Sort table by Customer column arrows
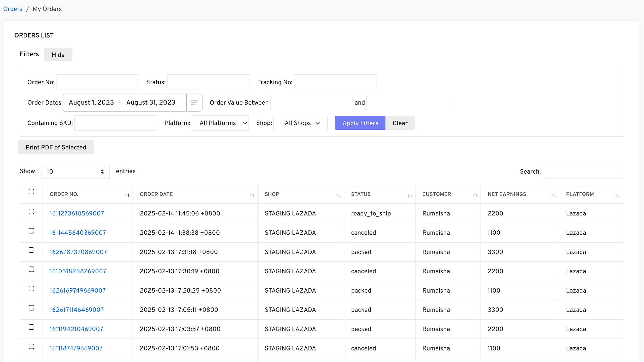Image resolution: width=644 pixels, height=362 pixels. click(475, 195)
